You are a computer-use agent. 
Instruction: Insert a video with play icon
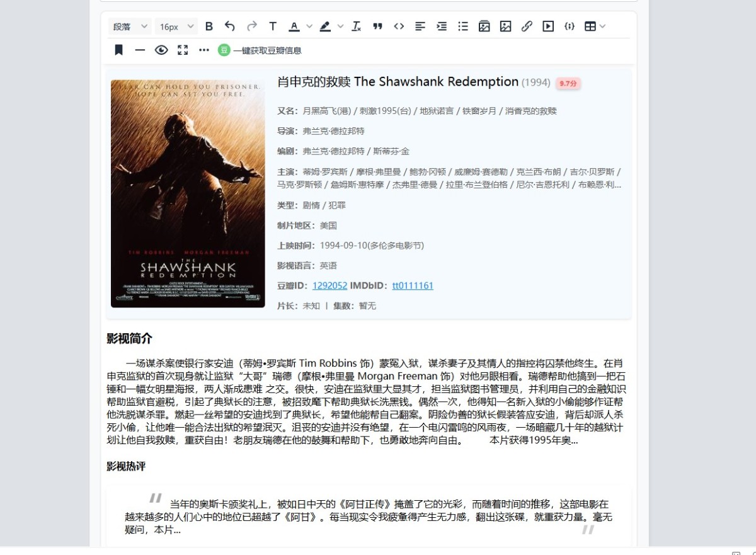click(x=548, y=26)
